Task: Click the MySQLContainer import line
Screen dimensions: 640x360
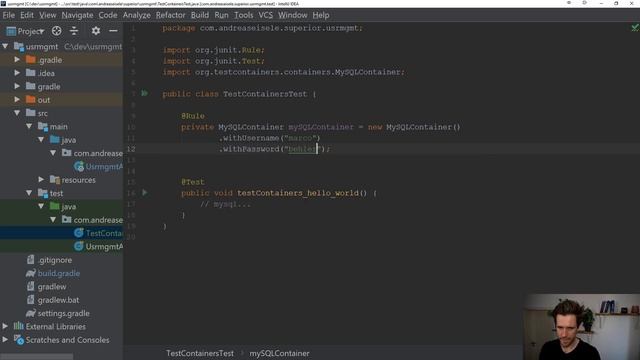Action: (283, 72)
